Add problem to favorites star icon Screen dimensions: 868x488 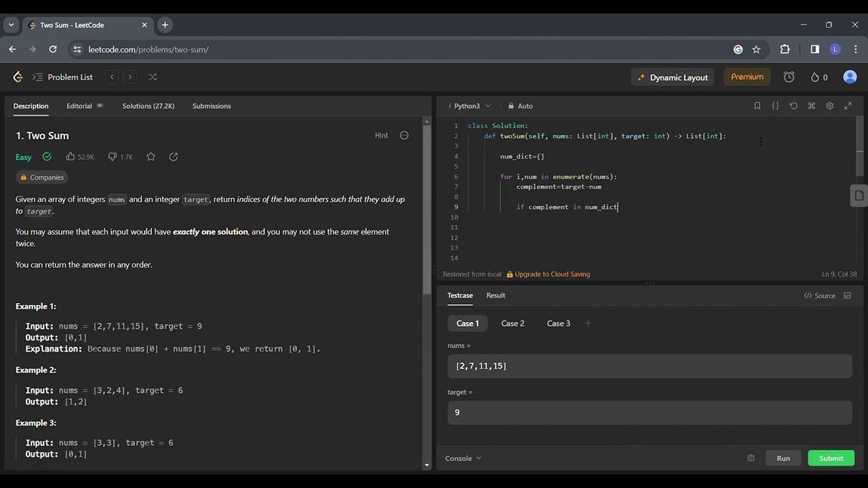151,157
